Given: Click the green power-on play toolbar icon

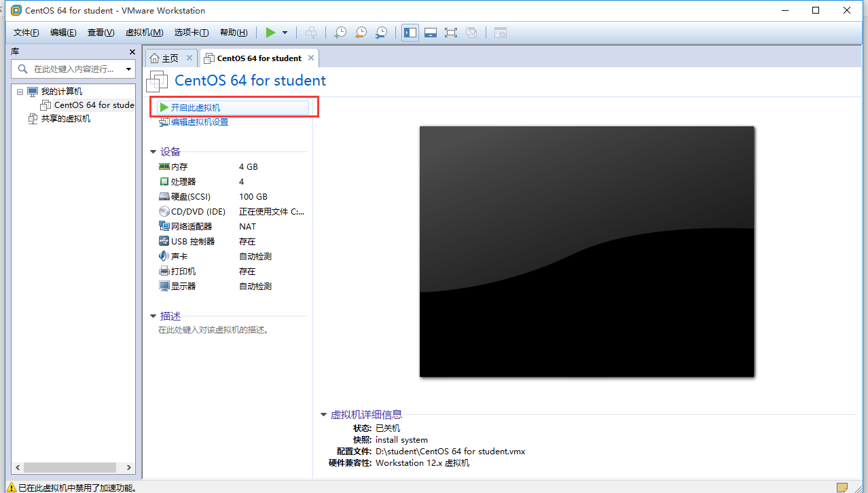Looking at the screenshot, I should [x=270, y=33].
